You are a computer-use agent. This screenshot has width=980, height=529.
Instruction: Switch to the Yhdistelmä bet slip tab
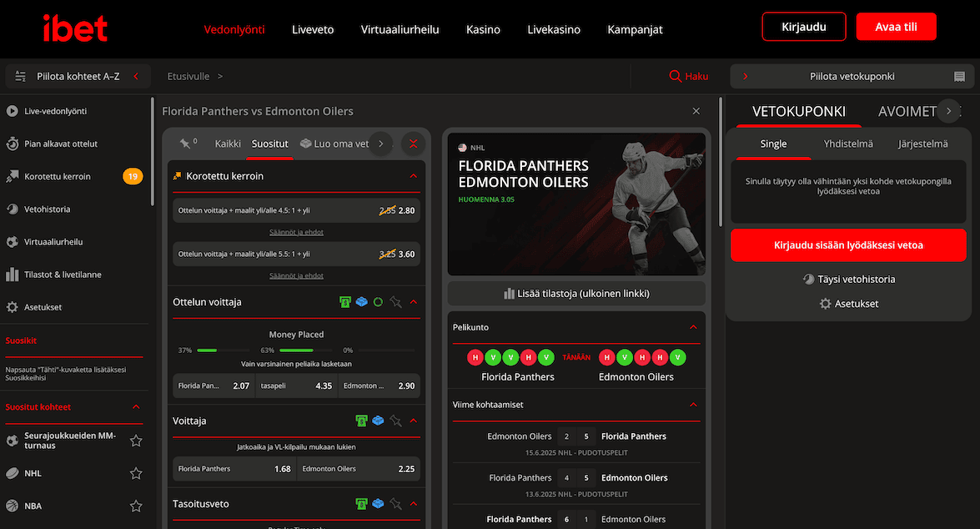tap(848, 144)
